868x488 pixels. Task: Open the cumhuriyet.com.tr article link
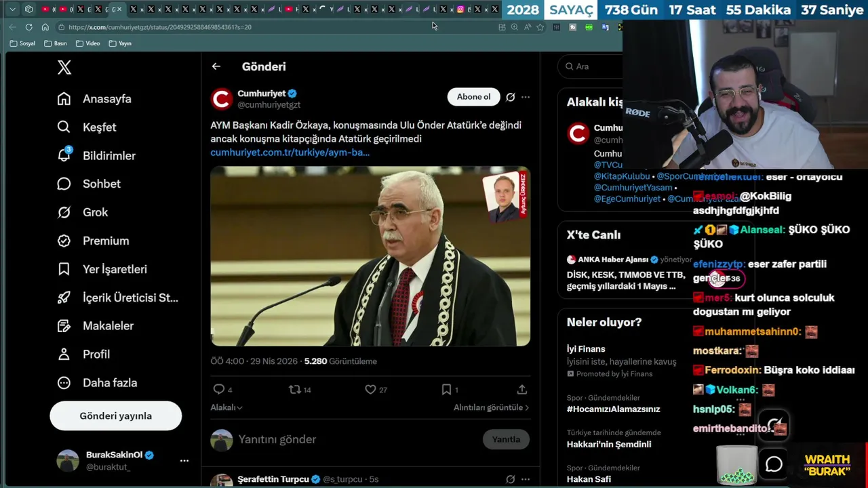[290, 152]
